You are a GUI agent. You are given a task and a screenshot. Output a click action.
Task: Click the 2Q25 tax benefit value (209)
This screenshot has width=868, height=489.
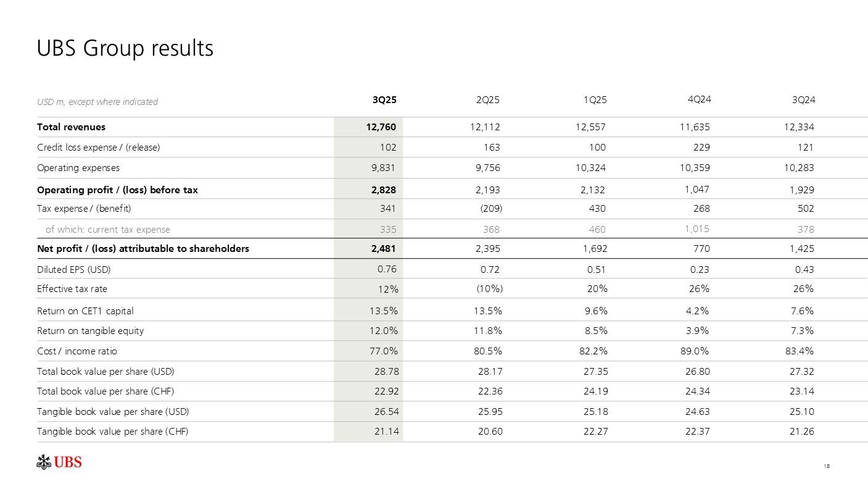[x=491, y=209]
